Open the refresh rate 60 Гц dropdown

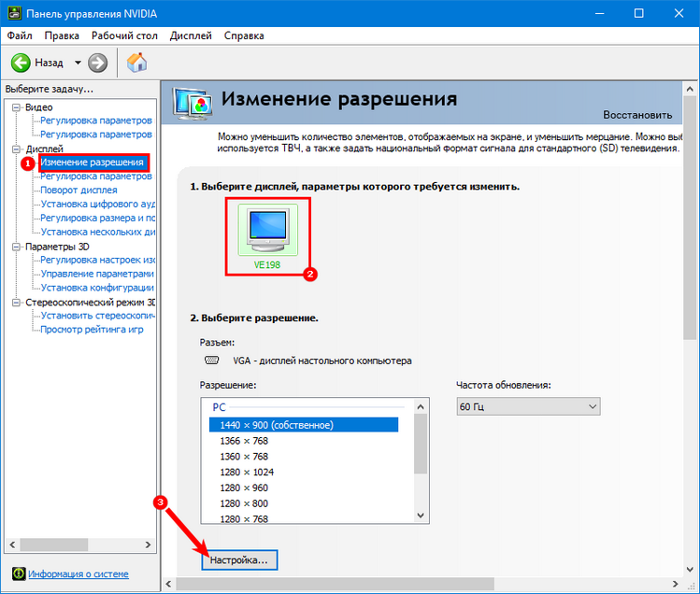pos(528,406)
